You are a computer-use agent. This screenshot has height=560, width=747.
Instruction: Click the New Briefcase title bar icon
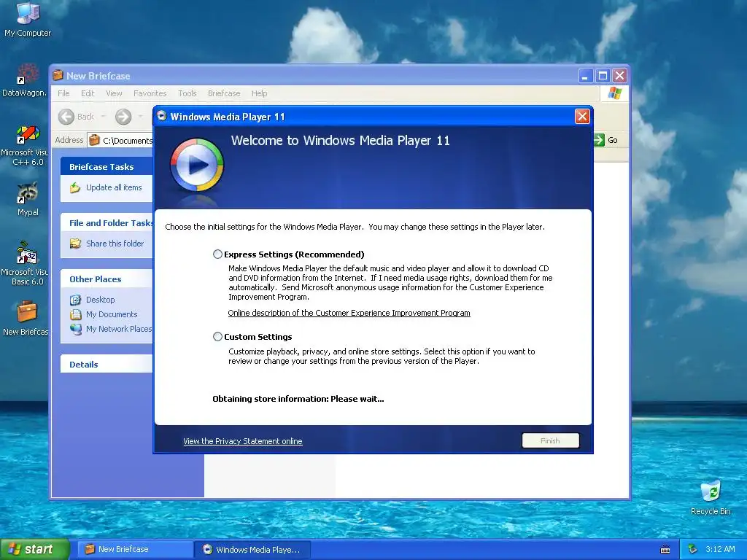pyautogui.click(x=58, y=75)
